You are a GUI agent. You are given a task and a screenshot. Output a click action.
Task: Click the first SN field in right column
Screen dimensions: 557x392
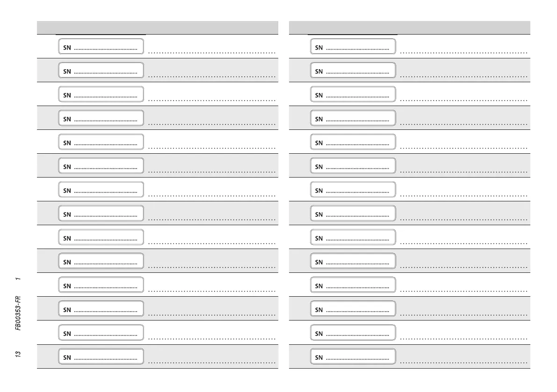coord(353,47)
